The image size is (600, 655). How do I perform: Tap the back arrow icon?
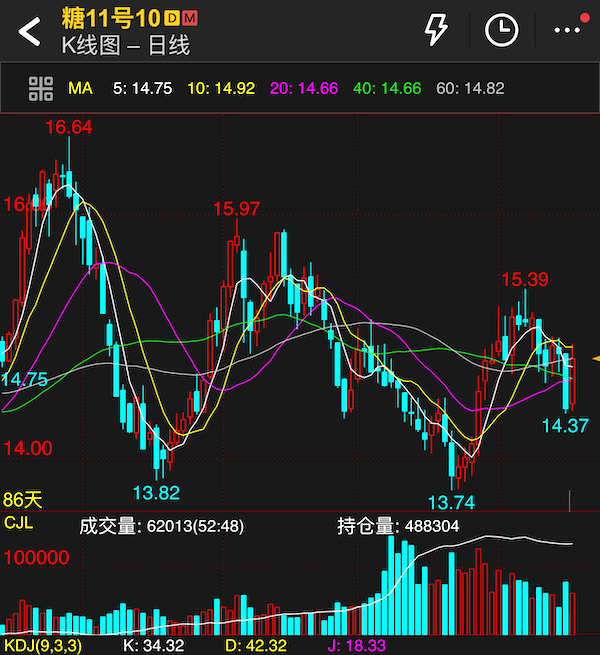[x=29, y=31]
